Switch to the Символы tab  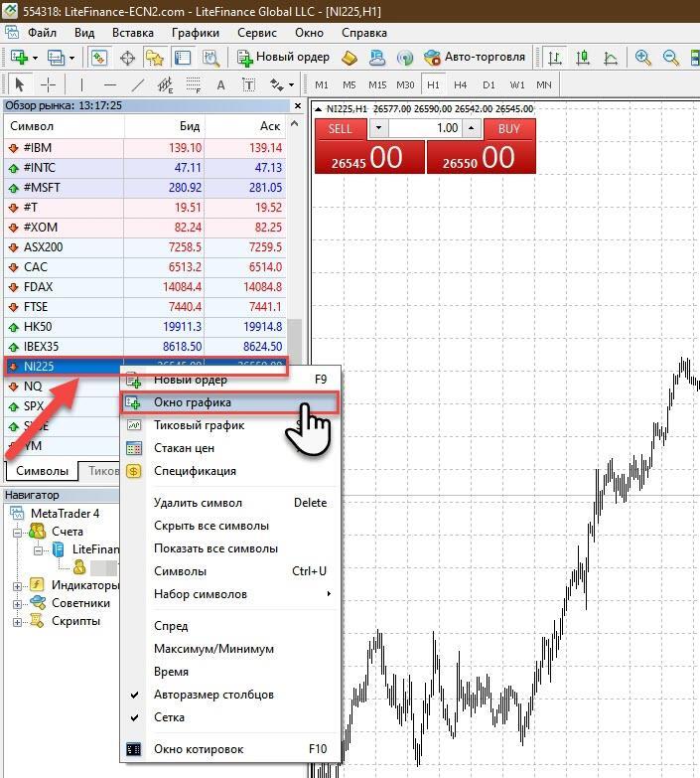(42, 471)
